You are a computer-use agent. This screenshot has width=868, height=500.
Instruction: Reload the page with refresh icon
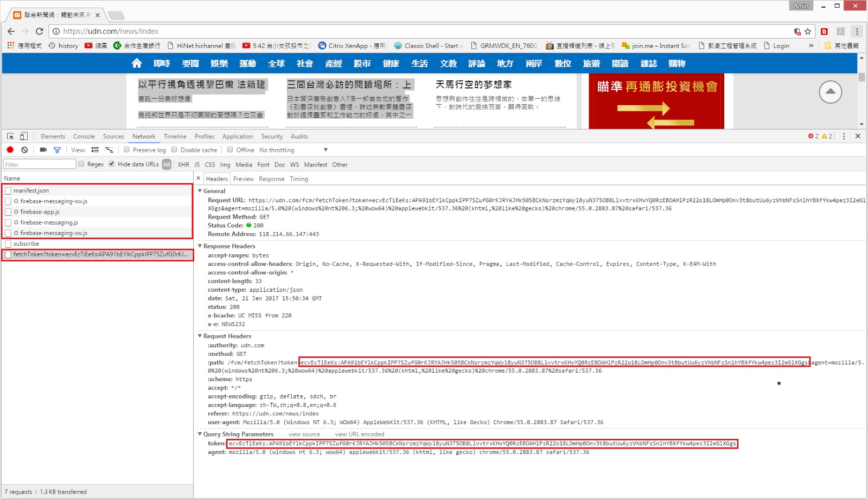(x=39, y=31)
